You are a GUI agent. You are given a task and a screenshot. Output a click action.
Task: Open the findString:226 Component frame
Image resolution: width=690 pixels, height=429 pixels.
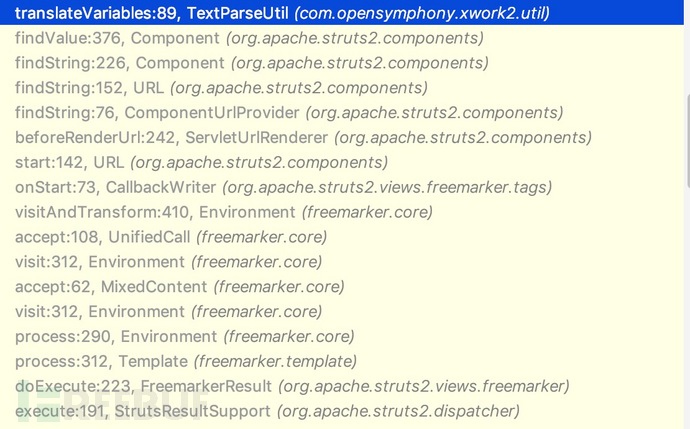pos(252,63)
